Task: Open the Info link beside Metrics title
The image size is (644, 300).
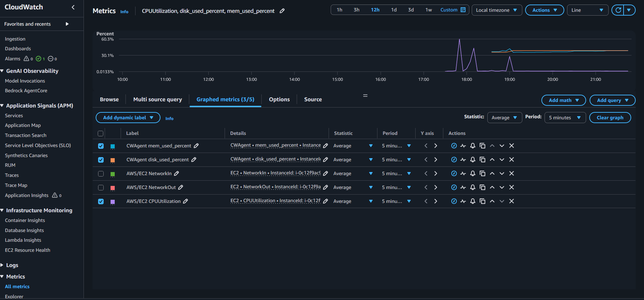Action: [x=124, y=12]
